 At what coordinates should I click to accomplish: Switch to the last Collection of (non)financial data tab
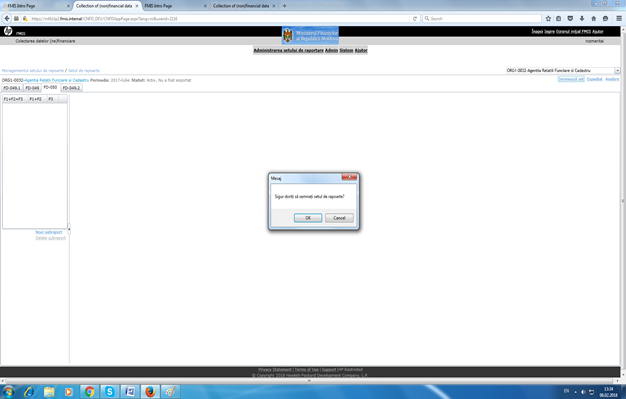244,6
